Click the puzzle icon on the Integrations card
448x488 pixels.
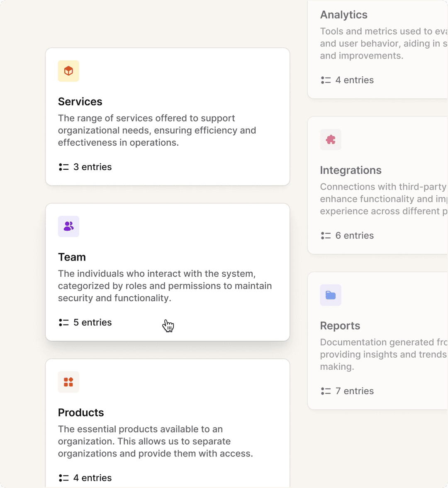pyautogui.click(x=330, y=140)
